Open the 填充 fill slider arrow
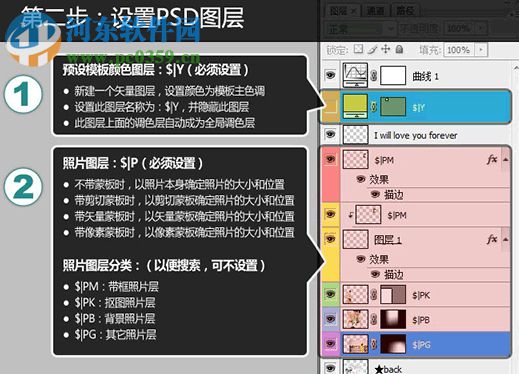 click(x=481, y=50)
